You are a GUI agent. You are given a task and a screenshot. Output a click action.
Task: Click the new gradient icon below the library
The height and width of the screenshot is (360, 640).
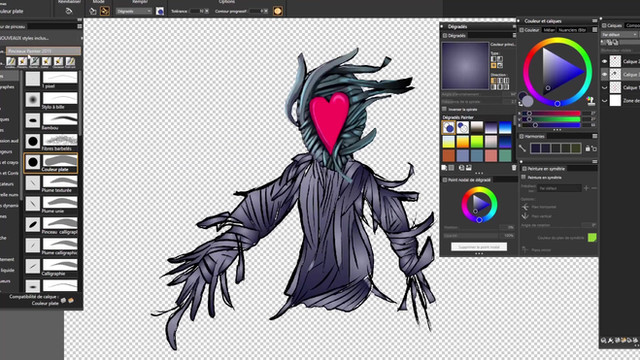click(x=444, y=168)
